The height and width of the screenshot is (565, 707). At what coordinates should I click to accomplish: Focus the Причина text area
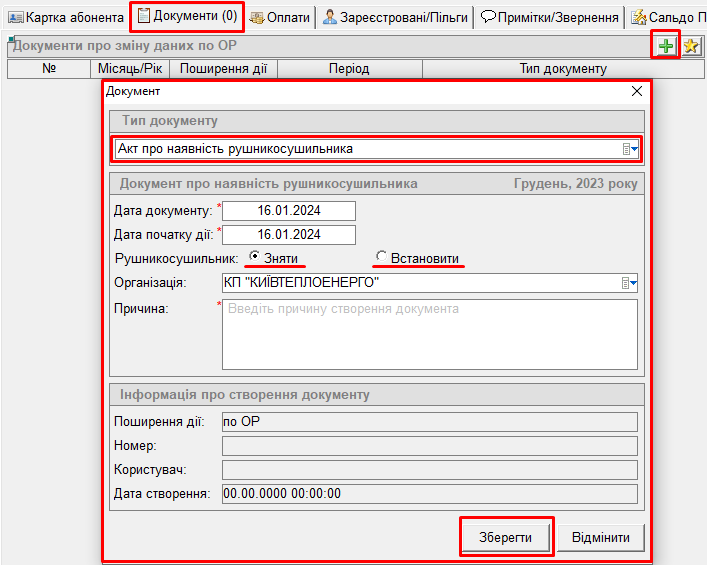(430, 335)
